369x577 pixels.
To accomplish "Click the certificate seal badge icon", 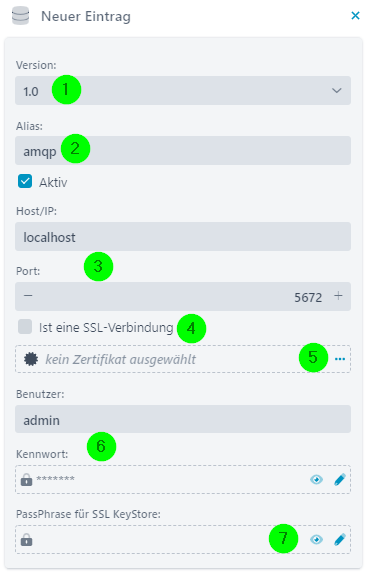I will (x=31, y=359).
